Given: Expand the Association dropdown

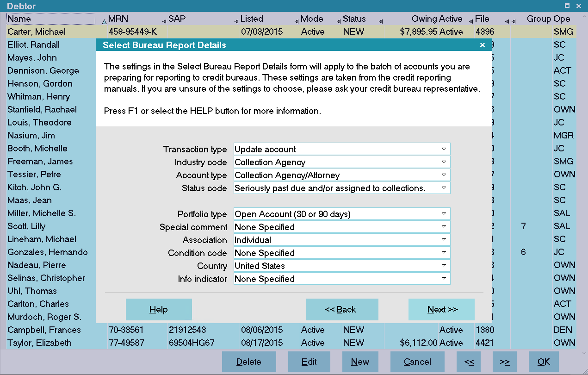Looking at the screenshot, I should [x=342, y=240].
